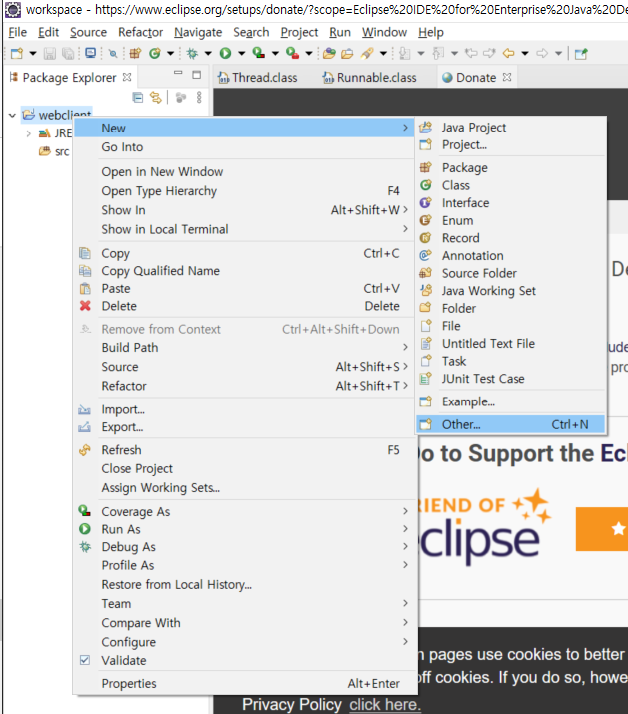Open the Window menu in menu bar
The height and width of the screenshot is (714, 628).
point(384,32)
